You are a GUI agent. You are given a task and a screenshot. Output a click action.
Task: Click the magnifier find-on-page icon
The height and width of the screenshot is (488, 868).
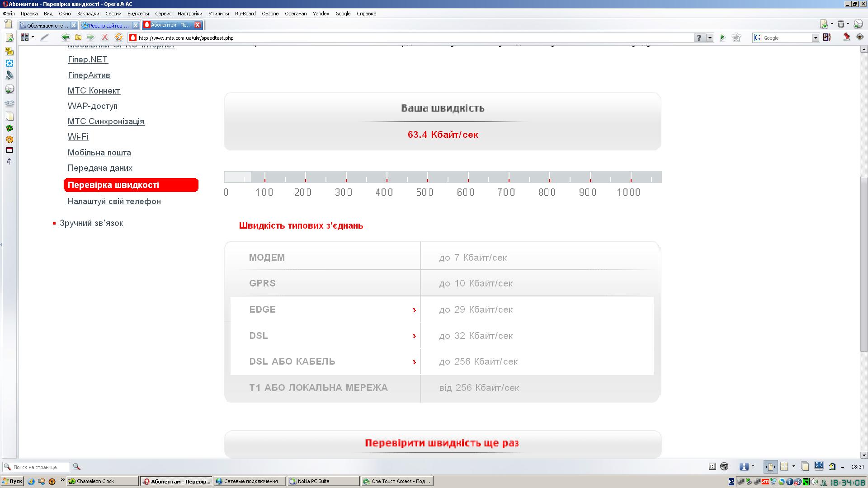coord(76,467)
